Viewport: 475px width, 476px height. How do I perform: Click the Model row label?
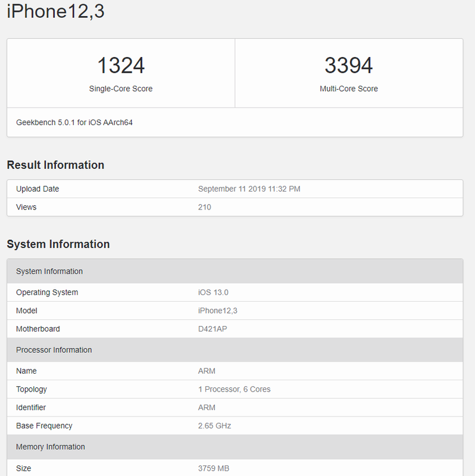pyautogui.click(x=27, y=311)
